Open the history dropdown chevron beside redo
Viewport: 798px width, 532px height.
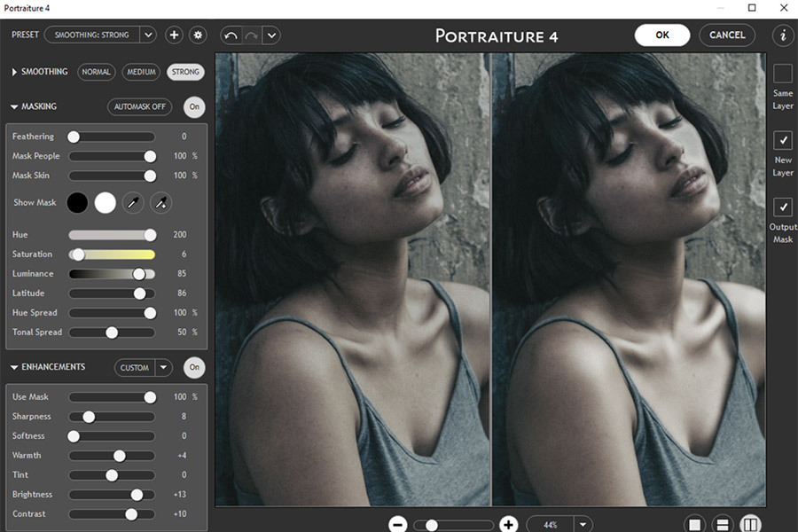click(272, 35)
